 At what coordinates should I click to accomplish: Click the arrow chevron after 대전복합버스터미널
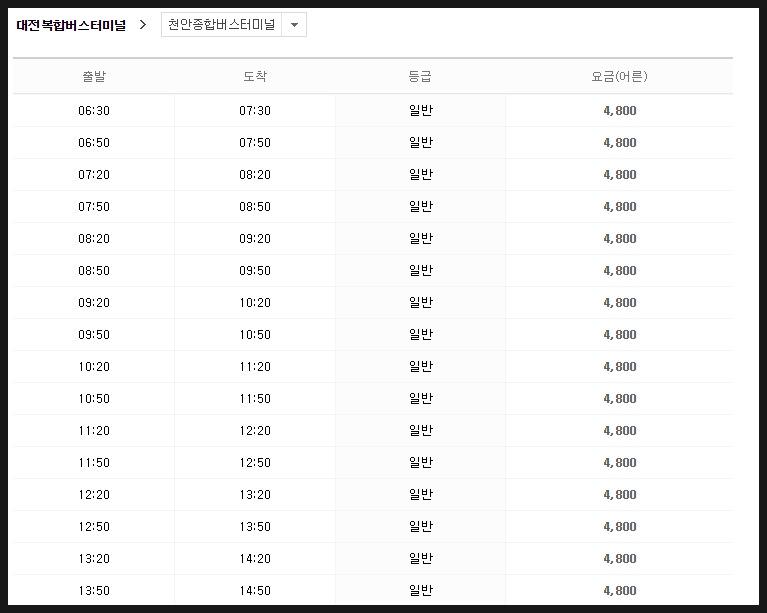pyautogui.click(x=143, y=24)
